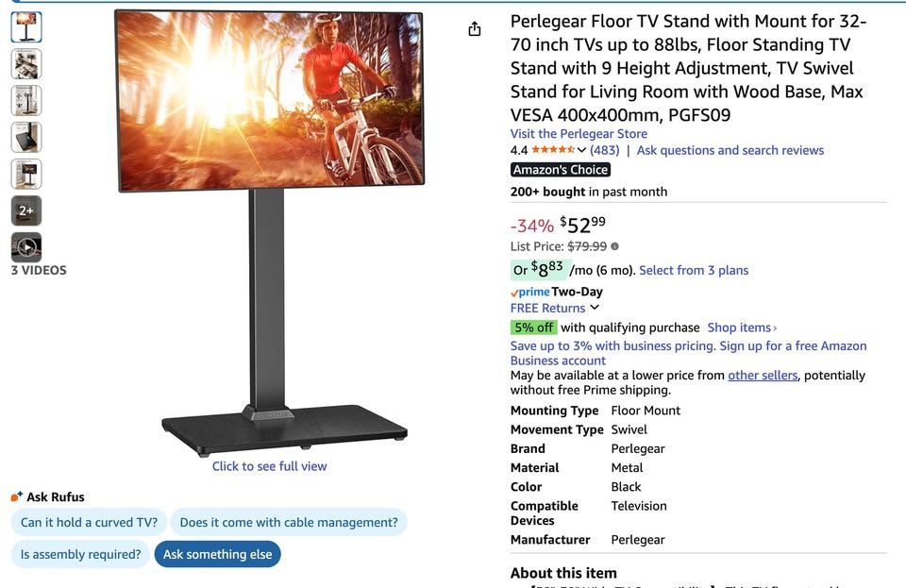Select the first product thumbnail image
The width and height of the screenshot is (906, 588).
point(26,27)
